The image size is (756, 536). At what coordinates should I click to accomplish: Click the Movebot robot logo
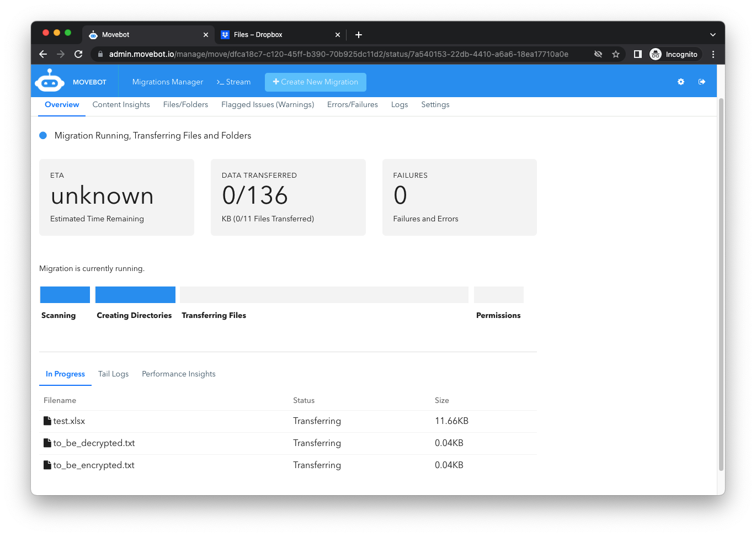50,81
